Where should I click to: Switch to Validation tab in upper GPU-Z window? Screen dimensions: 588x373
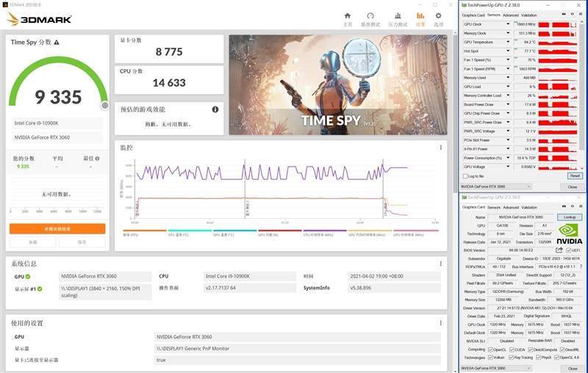tap(528, 15)
